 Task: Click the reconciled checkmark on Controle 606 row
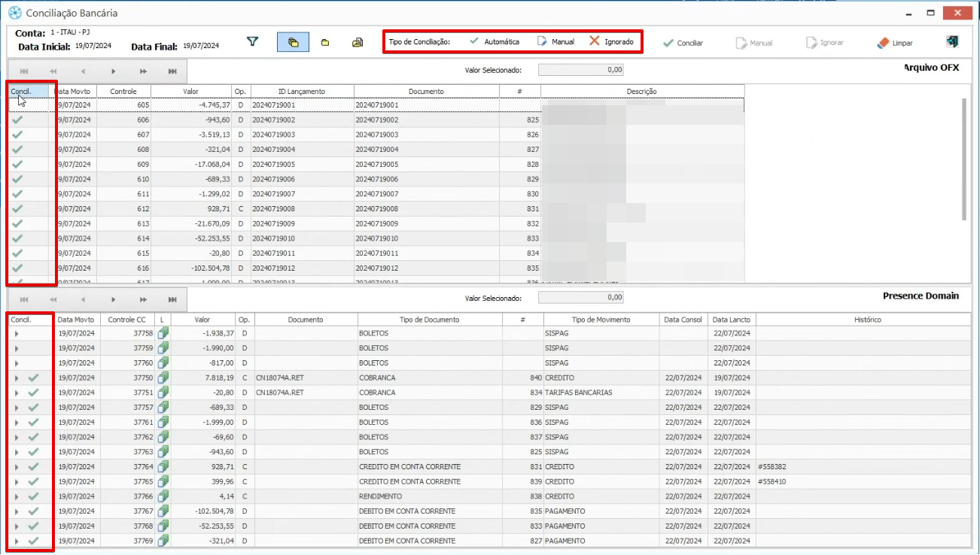17,120
